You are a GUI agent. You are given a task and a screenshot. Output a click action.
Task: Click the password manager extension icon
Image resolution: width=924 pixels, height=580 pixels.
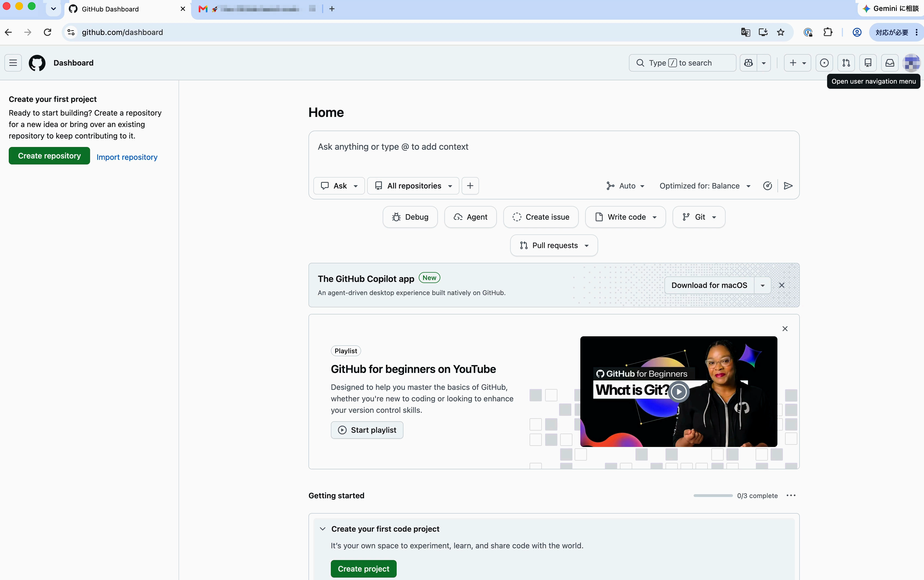click(x=808, y=32)
